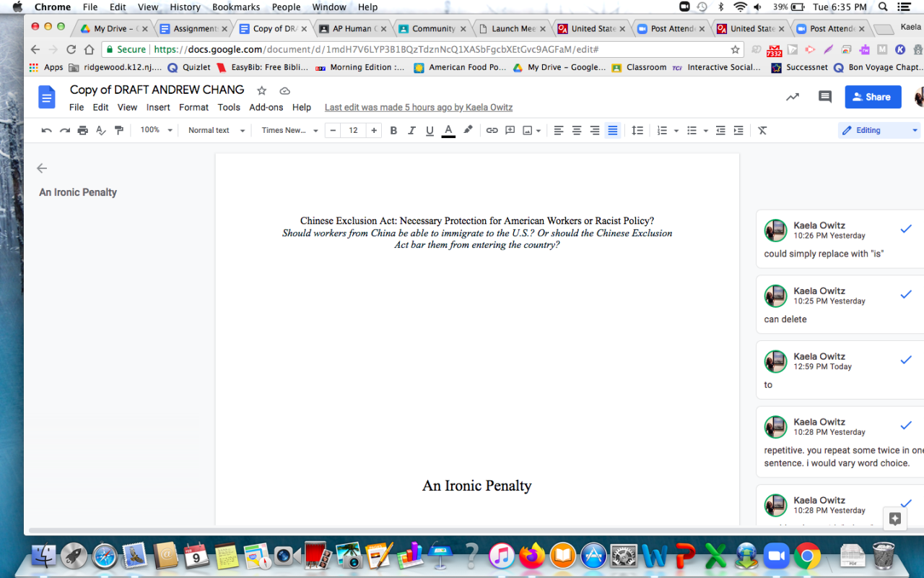
Task: Click the blue Share button
Action: click(x=873, y=97)
